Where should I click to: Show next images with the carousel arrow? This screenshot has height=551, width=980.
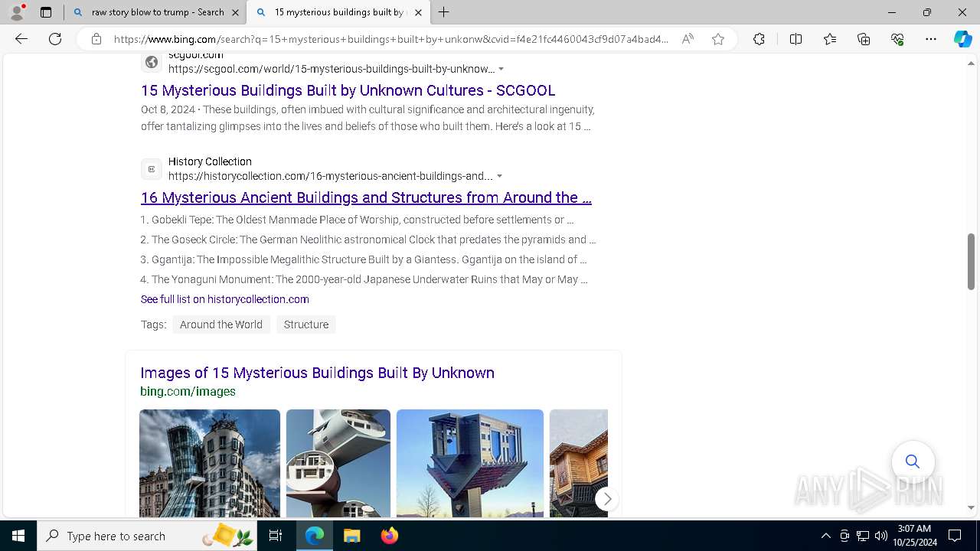(606, 499)
